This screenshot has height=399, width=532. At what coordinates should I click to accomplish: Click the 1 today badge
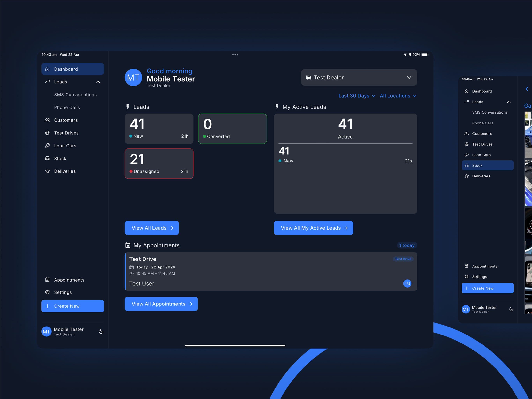click(x=407, y=245)
